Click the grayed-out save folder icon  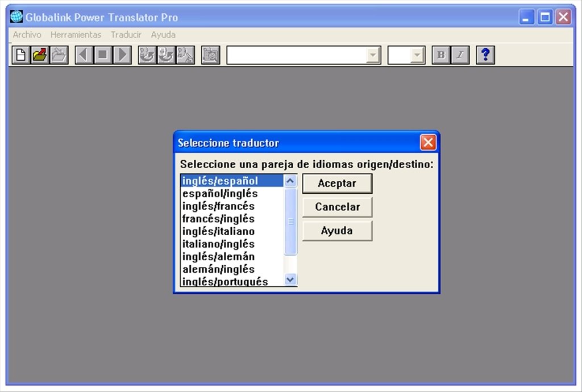(x=59, y=55)
